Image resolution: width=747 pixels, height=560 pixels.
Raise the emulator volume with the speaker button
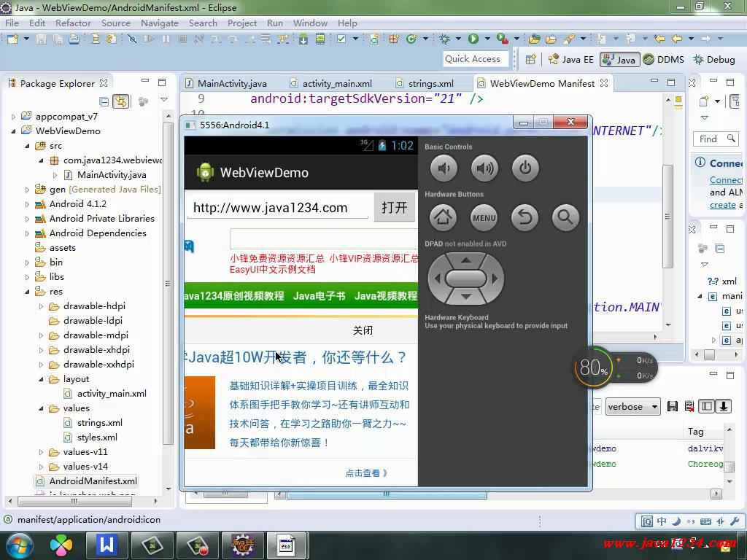(484, 168)
